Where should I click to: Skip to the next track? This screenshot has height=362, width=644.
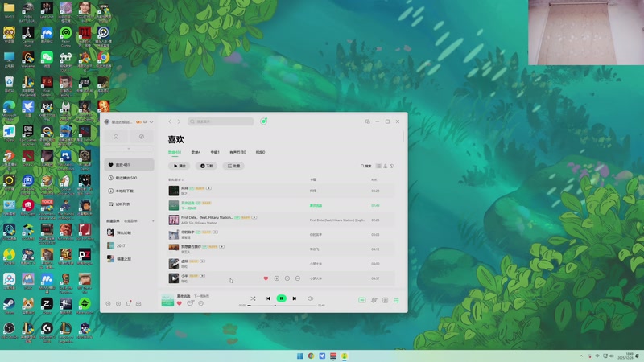[x=295, y=298]
